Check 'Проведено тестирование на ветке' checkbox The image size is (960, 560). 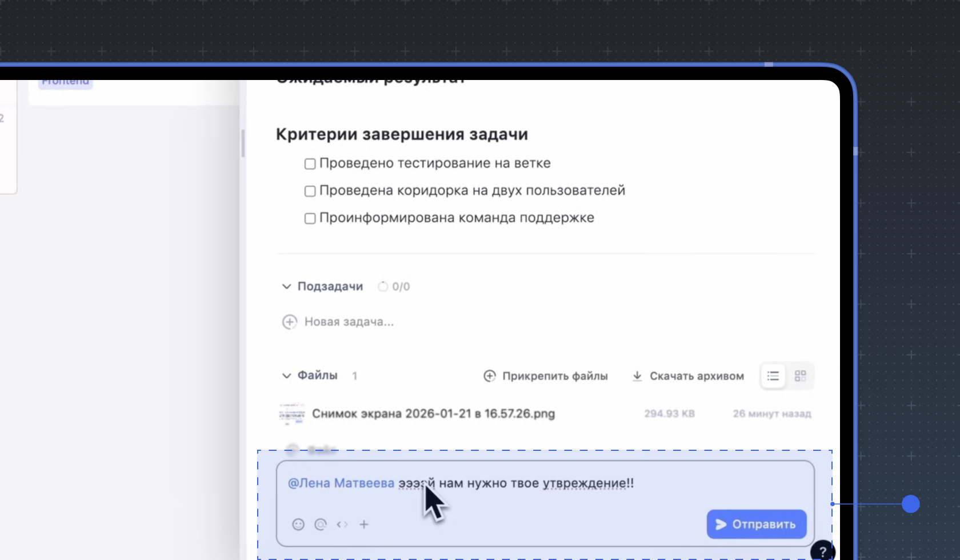(310, 164)
